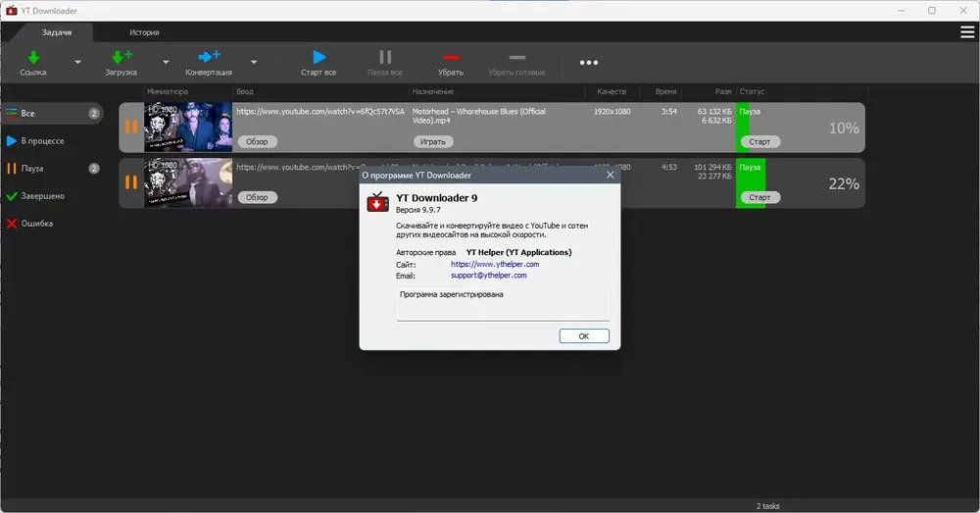Maximize the YT Downloader window
980x513 pixels.
click(932, 10)
